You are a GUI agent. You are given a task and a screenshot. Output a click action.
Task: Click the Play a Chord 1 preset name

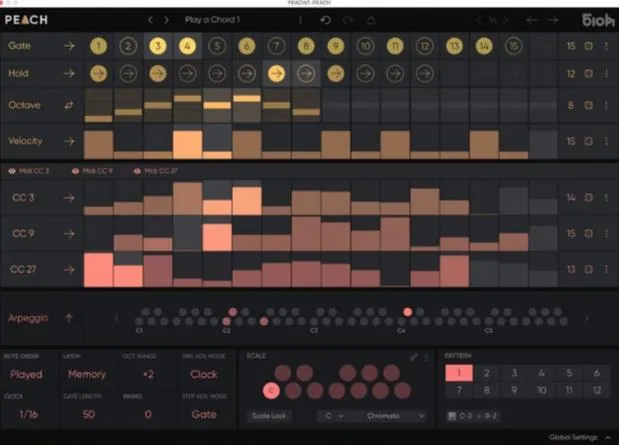coord(212,20)
